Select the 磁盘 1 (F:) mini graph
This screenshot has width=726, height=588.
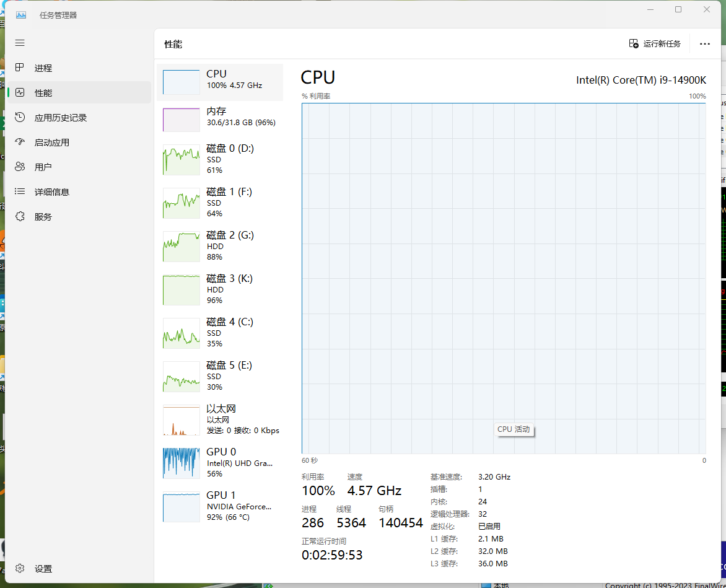(181, 203)
